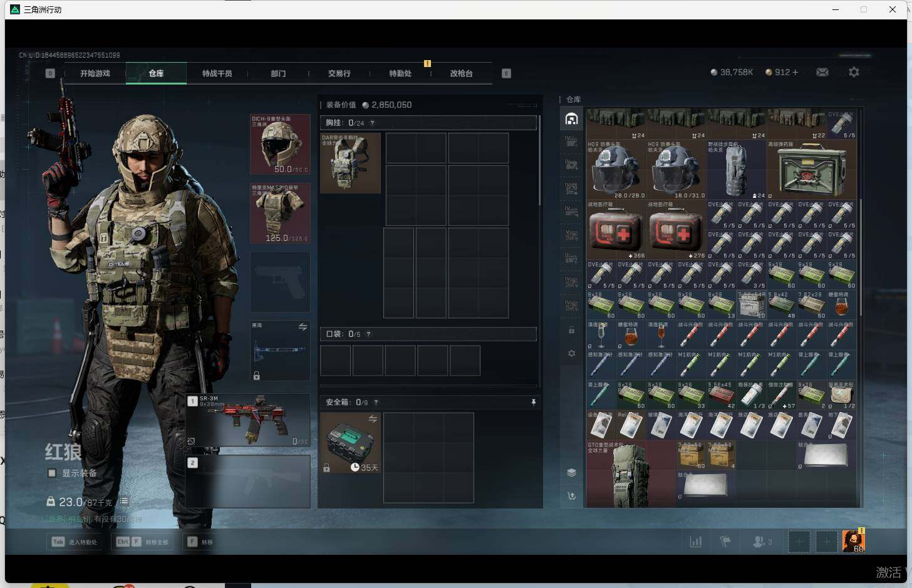Select the pill bottle item showing 1/3
Screen dimensions: 912x588
coord(751,395)
